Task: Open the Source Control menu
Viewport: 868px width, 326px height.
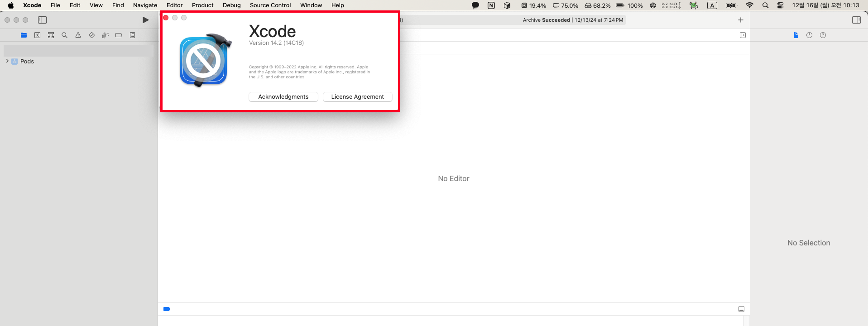Action: click(270, 5)
